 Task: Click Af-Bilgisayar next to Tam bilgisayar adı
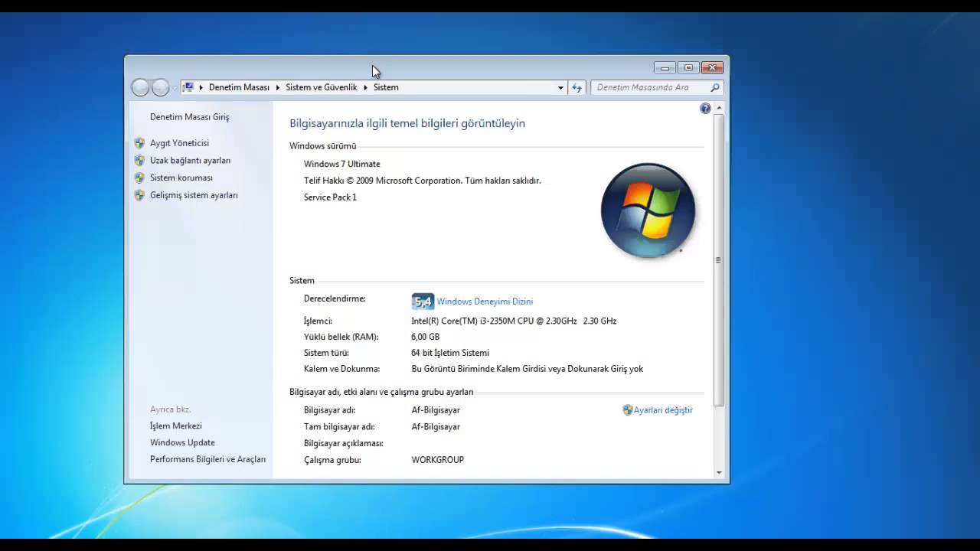[436, 427]
